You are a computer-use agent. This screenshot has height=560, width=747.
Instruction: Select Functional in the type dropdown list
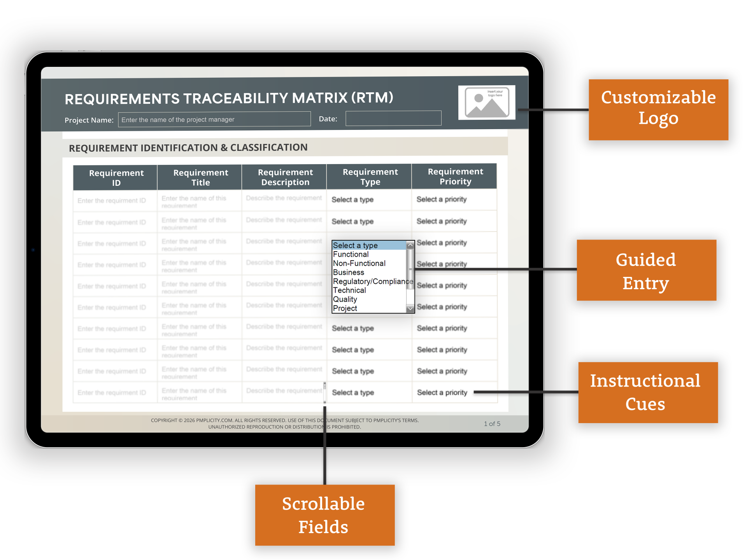pos(351,254)
